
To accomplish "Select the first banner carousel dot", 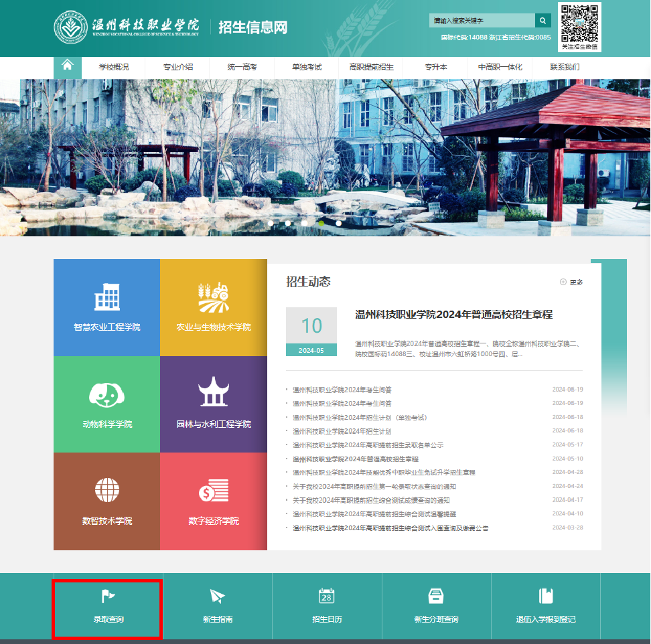I will [271, 223].
